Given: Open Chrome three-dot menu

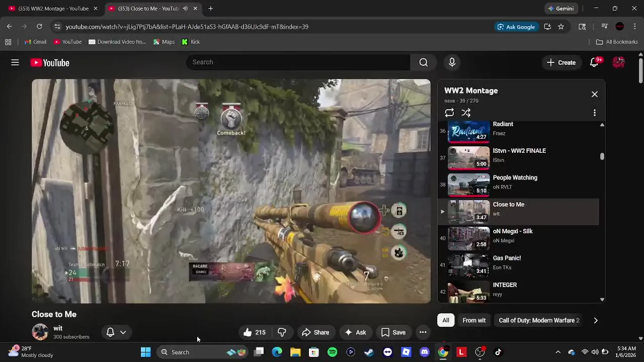Looking at the screenshot, I should click(x=635, y=27).
